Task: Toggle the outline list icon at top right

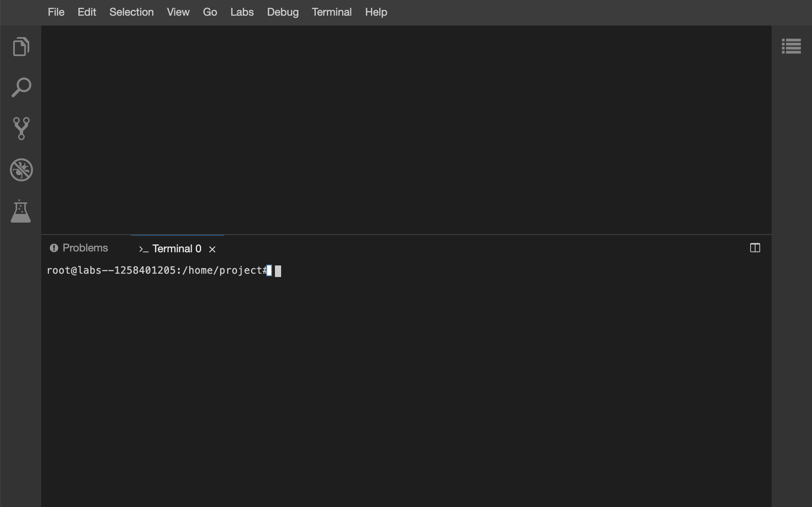Action: tap(791, 46)
